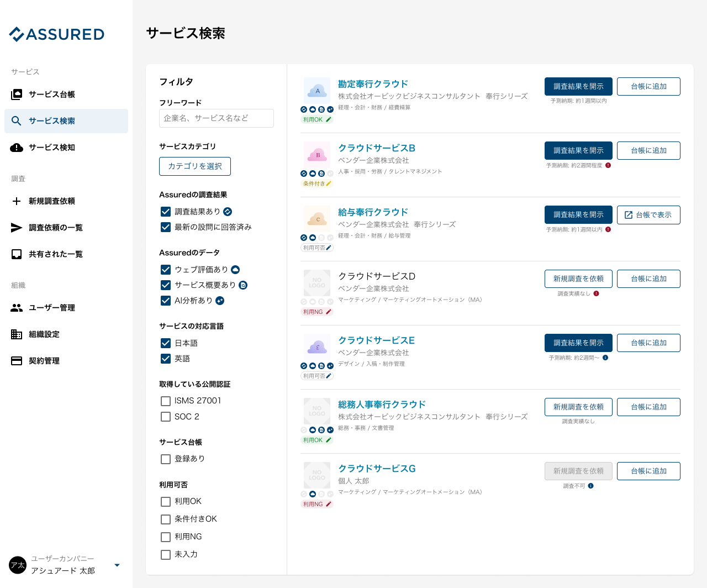Open クラウドサービスG service link

pos(377,469)
